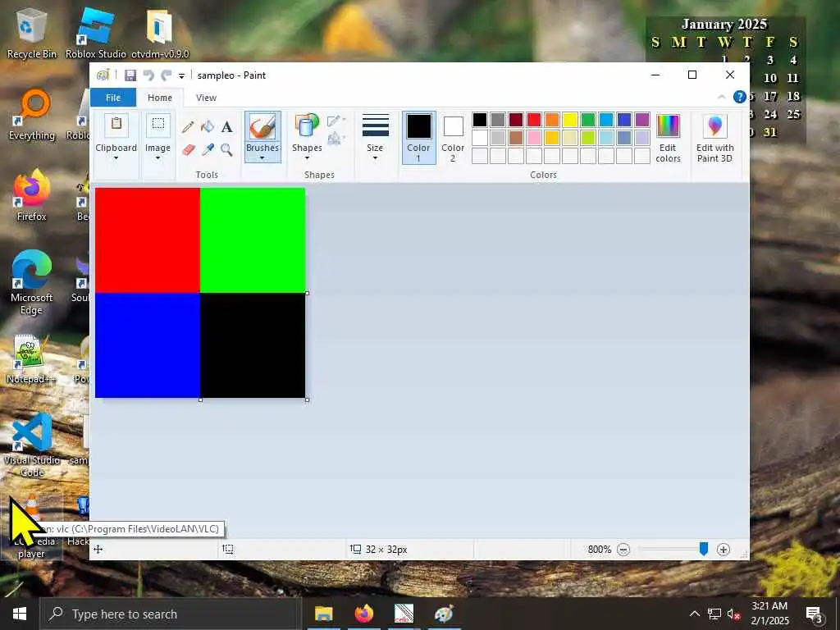Select the Magnifier tool
Viewport: 840px width, 630px height.
click(226, 149)
